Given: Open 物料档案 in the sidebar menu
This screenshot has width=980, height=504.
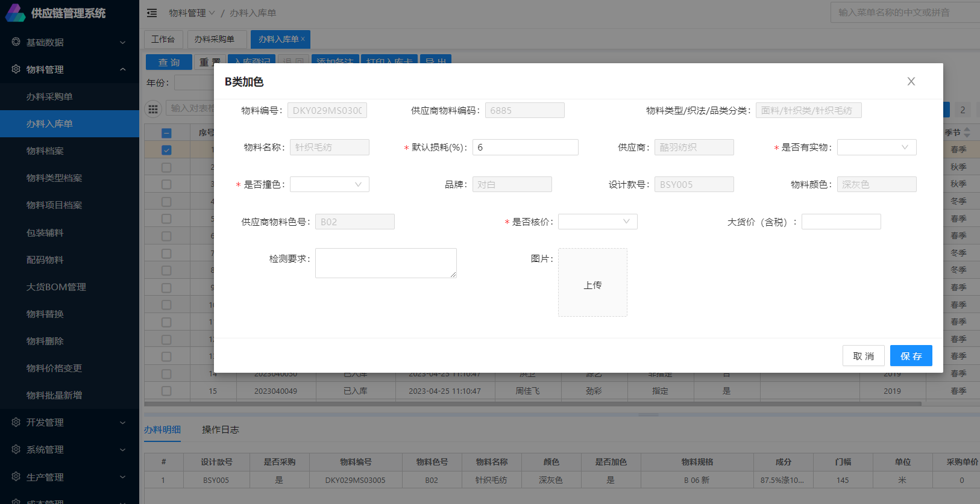Looking at the screenshot, I should click(x=45, y=151).
